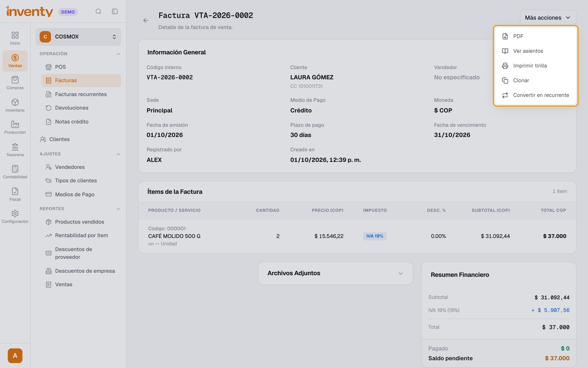Screen dimensions: 588x368
Task: Open Notas crédito page
Action: [81, 122]
